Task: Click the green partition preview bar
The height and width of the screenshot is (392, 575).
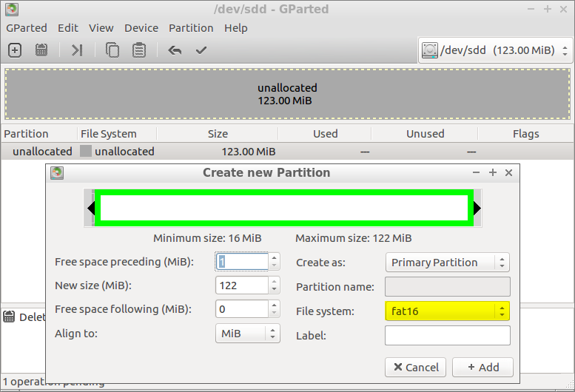Action: (284, 208)
